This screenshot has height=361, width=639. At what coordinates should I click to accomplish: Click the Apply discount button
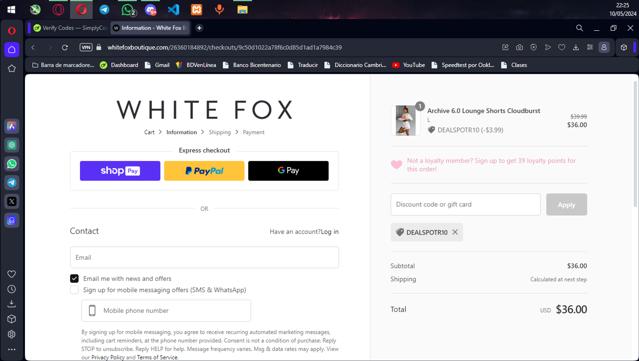566,205
